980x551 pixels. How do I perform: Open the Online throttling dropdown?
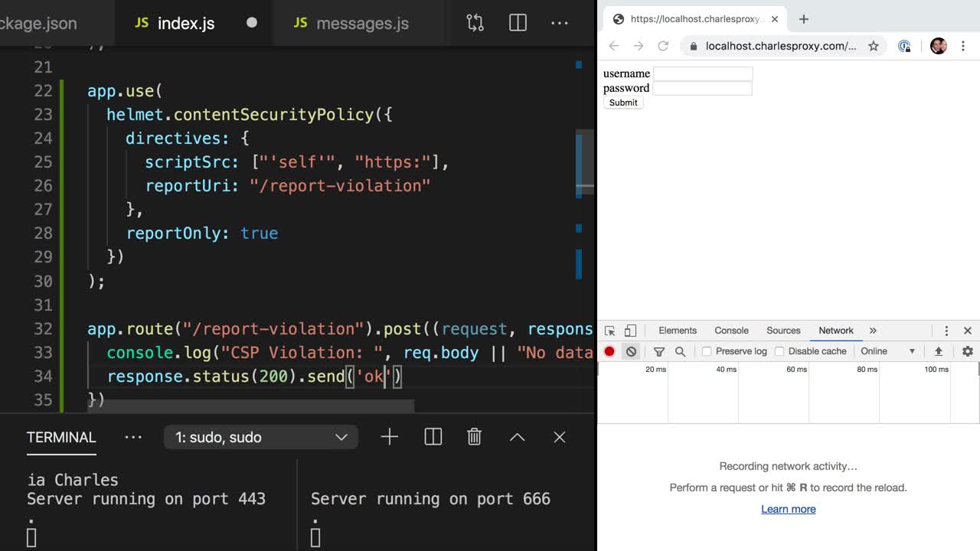[x=887, y=351]
